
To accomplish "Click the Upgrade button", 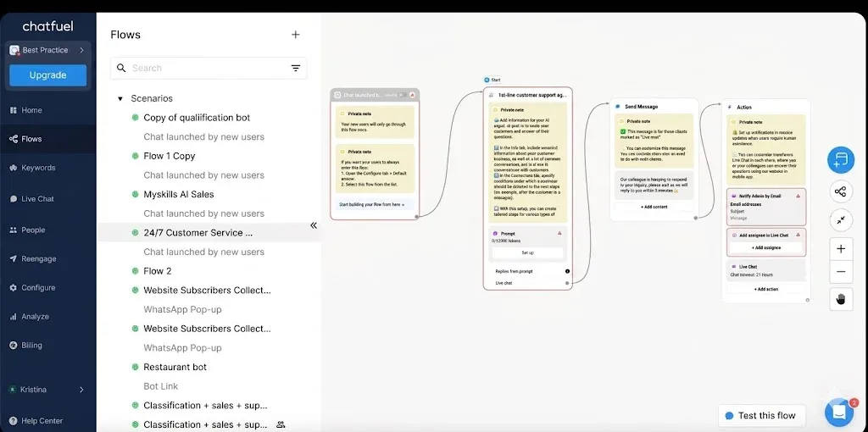I will coord(47,75).
